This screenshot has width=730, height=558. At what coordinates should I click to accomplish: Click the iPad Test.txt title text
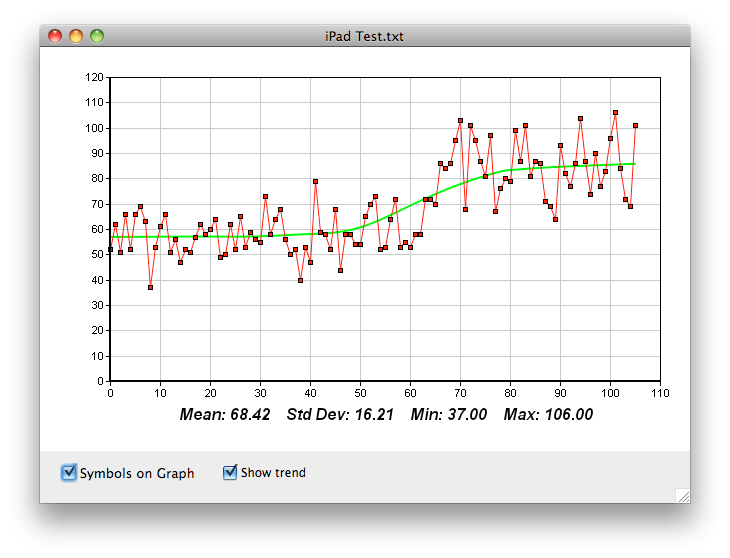click(364, 36)
